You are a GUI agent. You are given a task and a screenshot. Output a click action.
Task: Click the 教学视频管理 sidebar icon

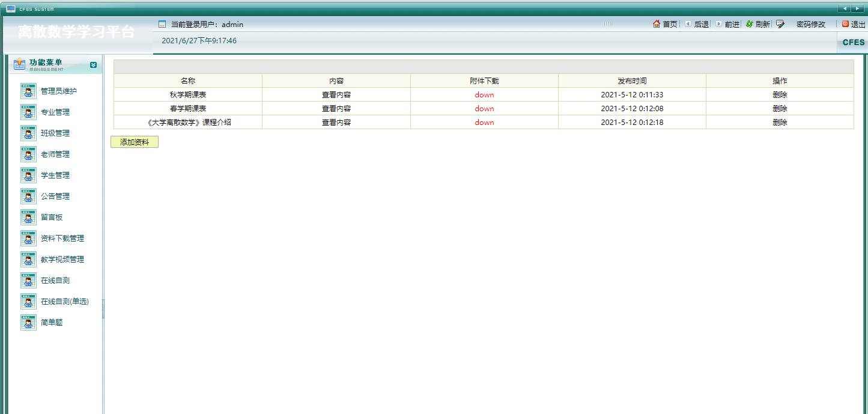tap(28, 260)
